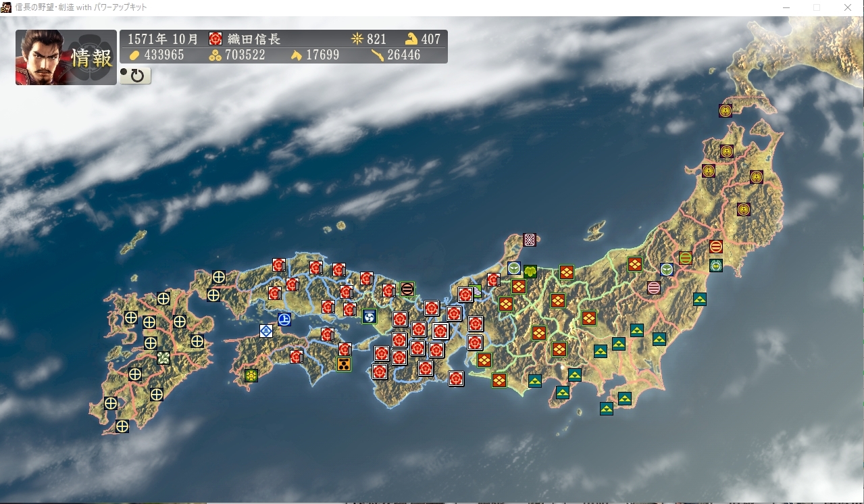Select the white diamond crest with blue 三
The width and height of the screenshot is (864, 504).
pyautogui.click(x=266, y=330)
